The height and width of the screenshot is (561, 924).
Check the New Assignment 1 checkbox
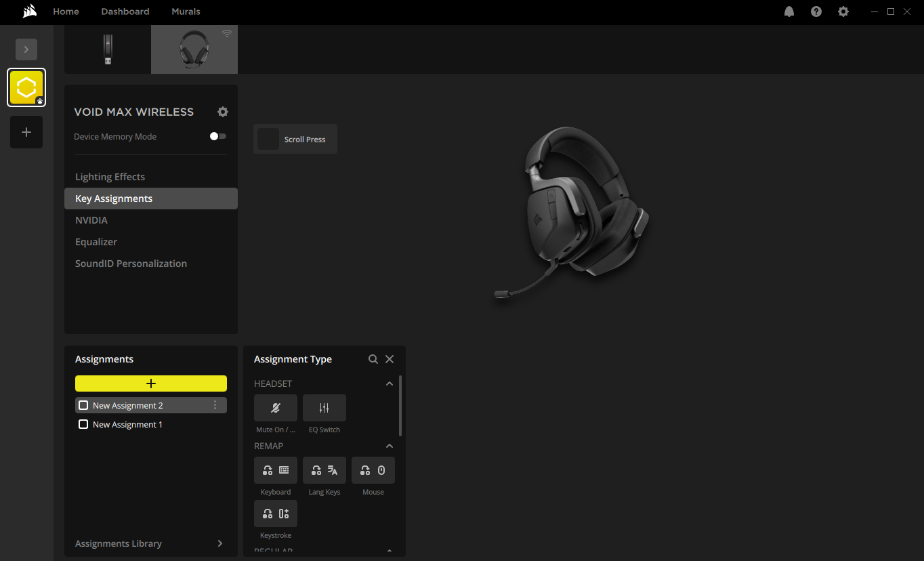click(83, 423)
